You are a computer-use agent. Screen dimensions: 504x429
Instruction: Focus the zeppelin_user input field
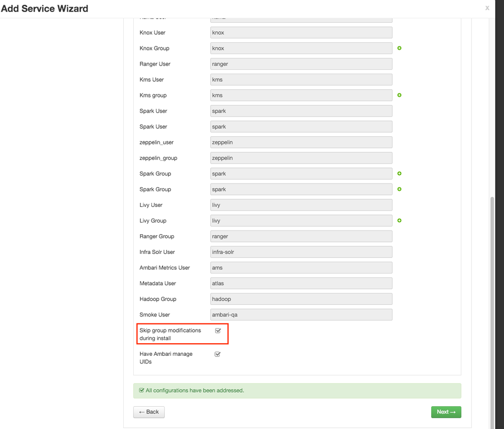click(x=301, y=142)
